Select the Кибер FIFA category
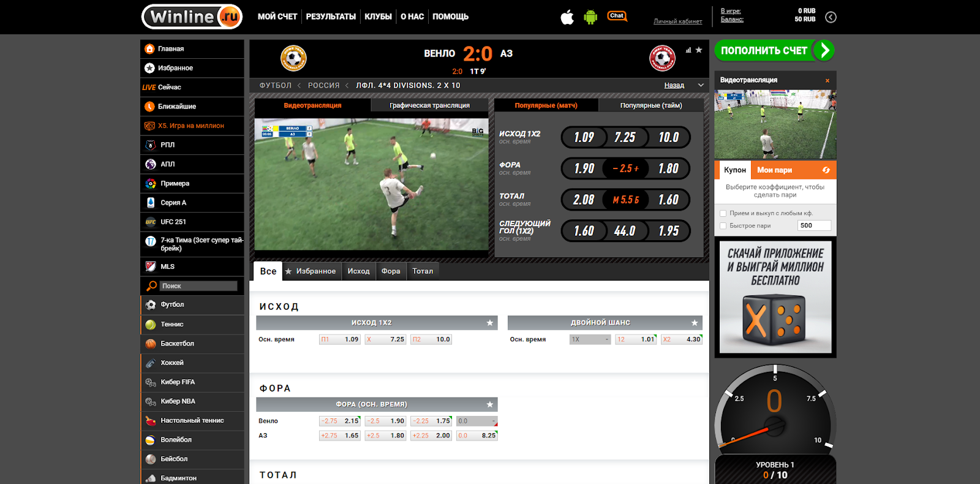The image size is (980, 484). (192, 382)
